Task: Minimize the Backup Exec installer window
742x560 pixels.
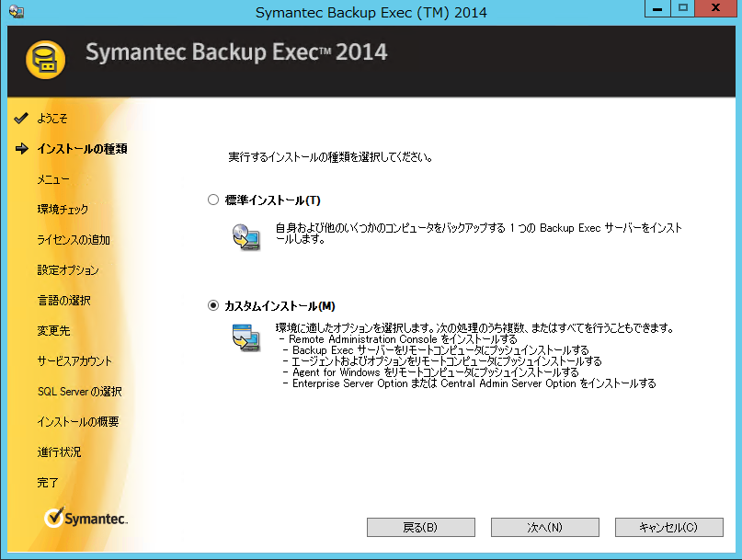Action: [x=657, y=8]
